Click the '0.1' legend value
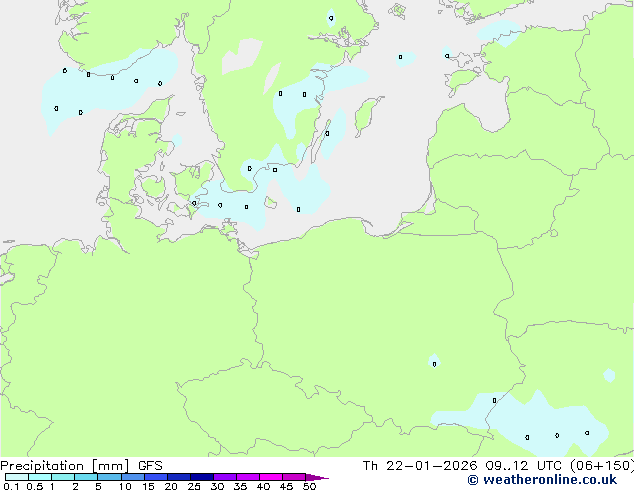The height and width of the screenshot is (490, 634). coord(11,486)
